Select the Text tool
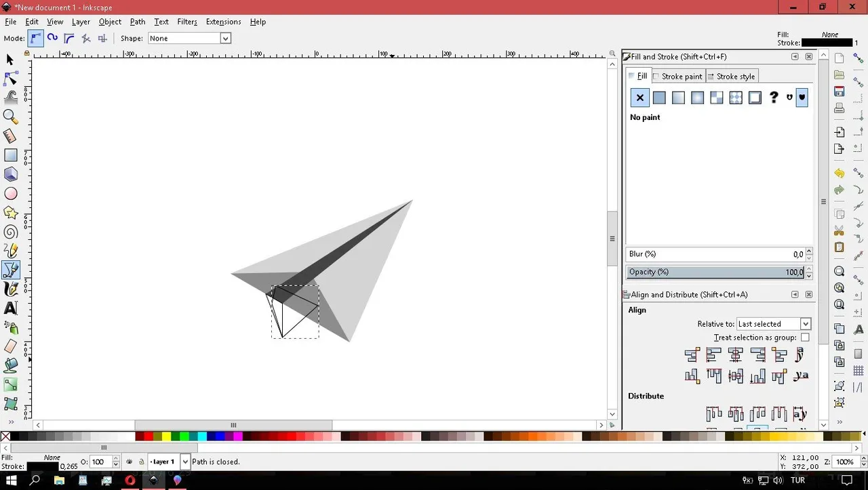 coord(10,308)
